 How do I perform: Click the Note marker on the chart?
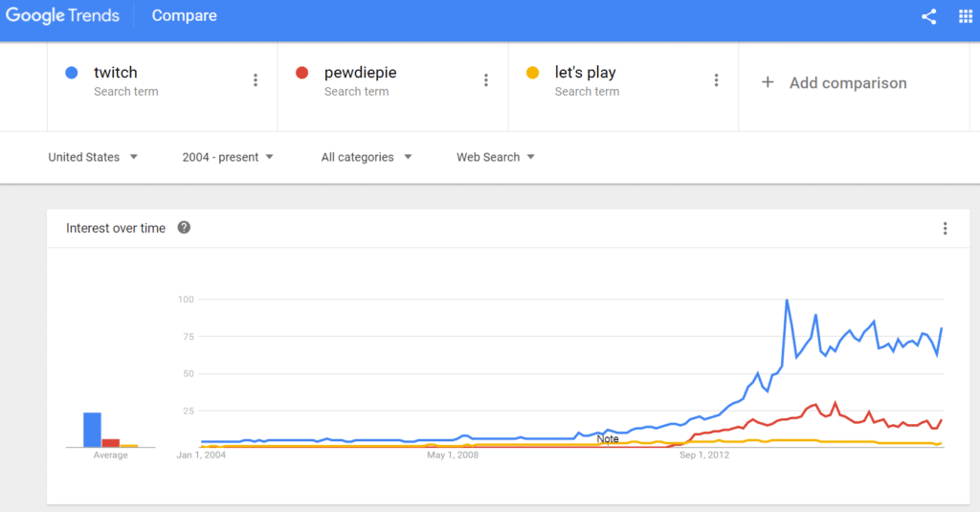coord(608,439)
